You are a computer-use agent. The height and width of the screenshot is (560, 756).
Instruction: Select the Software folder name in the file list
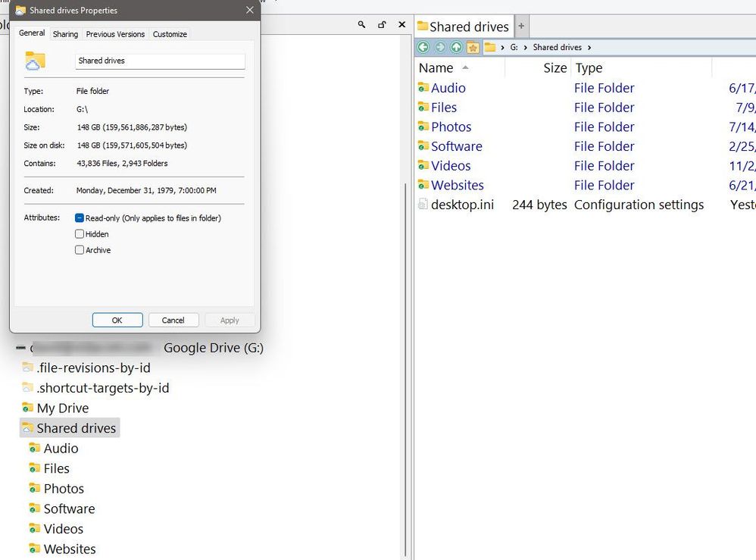[456, 146]
